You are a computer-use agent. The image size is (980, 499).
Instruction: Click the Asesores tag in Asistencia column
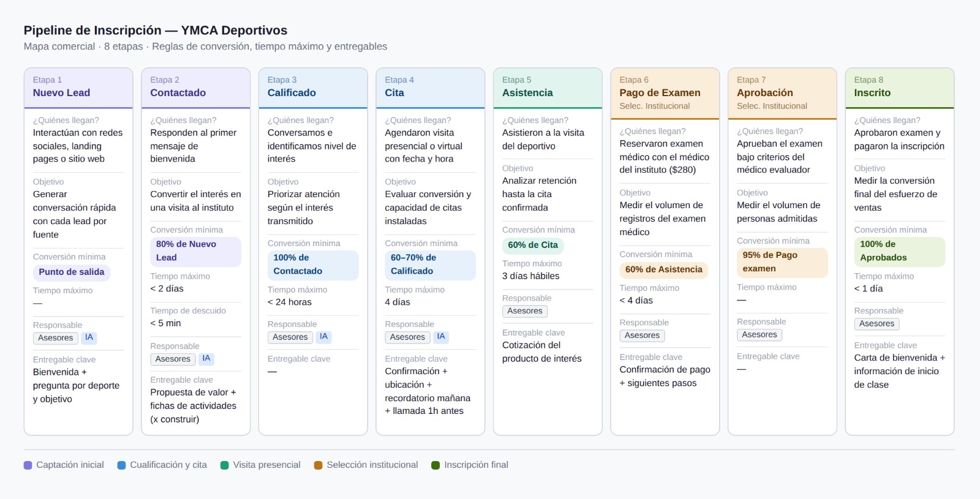point(525,311)
